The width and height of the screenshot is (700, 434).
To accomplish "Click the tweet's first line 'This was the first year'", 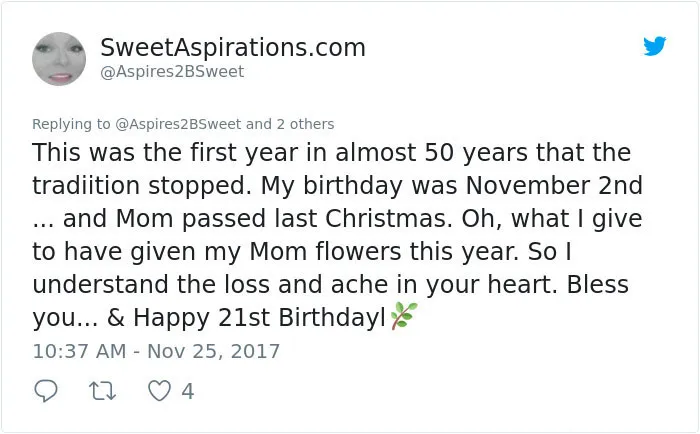I will pyautogui.click(x=165, y=152).
